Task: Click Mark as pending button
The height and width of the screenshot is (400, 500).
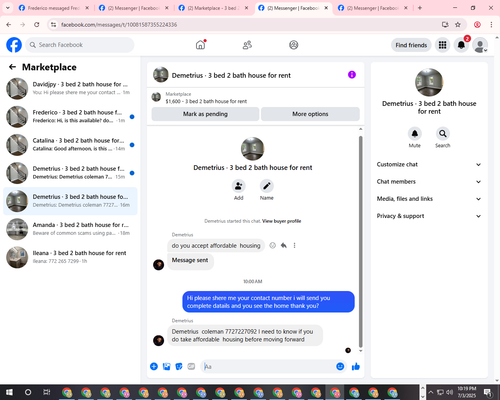Action: pyautogui.click(x=205, y=114)
